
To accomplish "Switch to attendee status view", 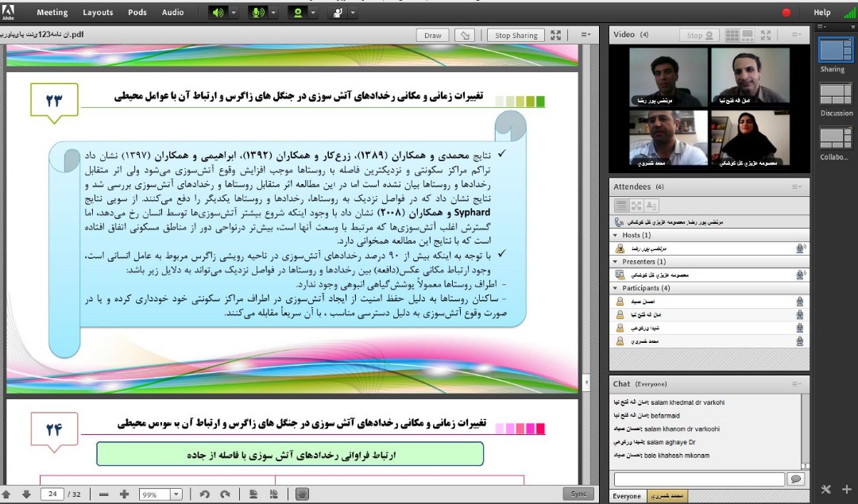I will click(x=651, y=206).
